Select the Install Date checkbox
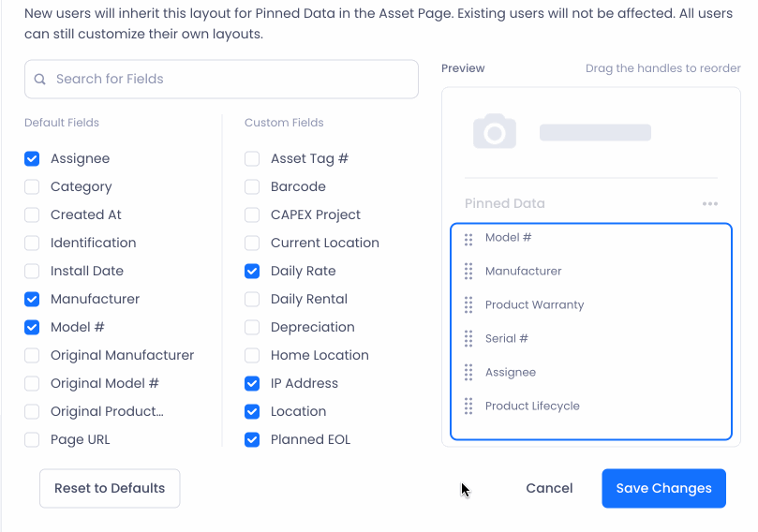This screenshot has height=532, width=758. [x=32, y=271]
